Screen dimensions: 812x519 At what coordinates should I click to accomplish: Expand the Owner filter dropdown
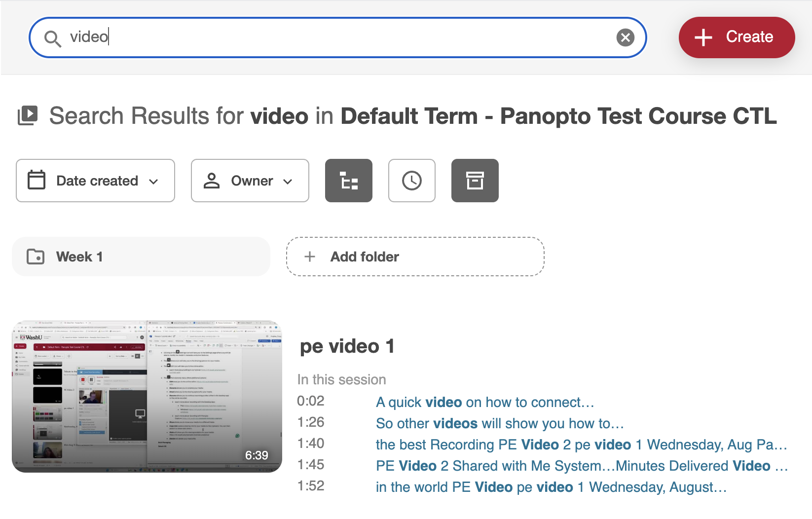(x=250, y=181)
